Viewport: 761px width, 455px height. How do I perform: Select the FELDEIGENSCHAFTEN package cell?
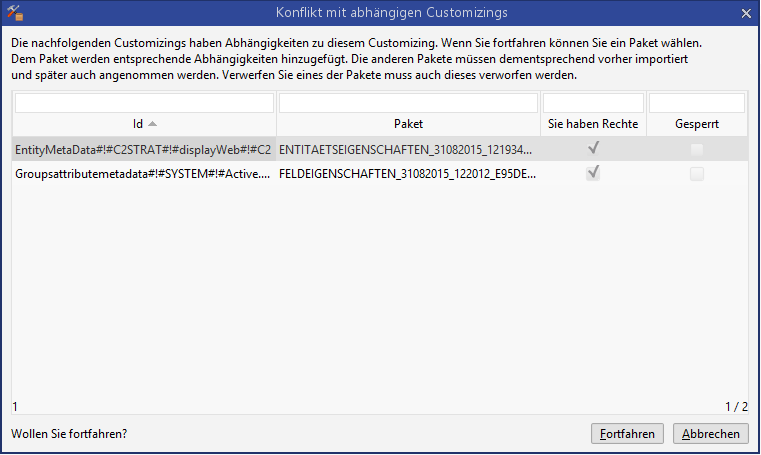(x=408, y=173)
